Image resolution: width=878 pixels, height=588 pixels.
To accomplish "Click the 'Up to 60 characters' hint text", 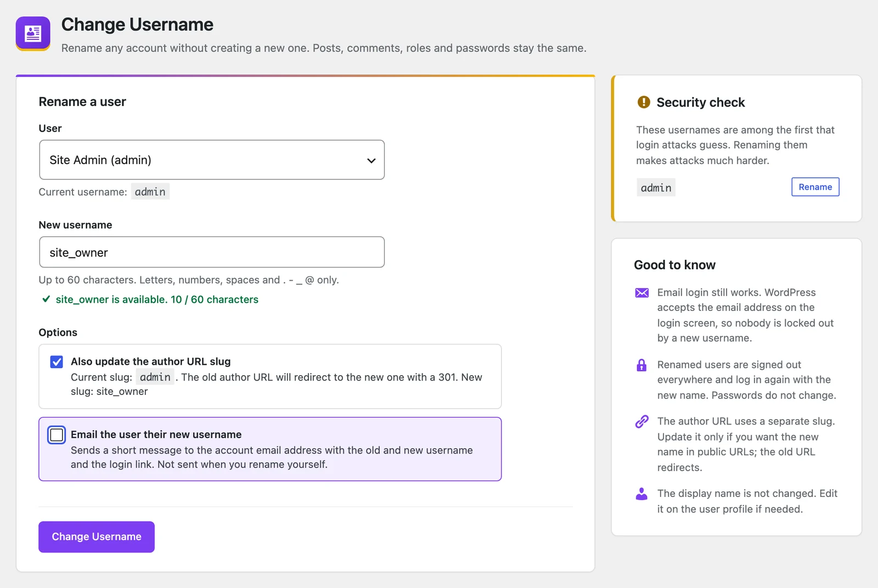I will (x=189, y=280).
